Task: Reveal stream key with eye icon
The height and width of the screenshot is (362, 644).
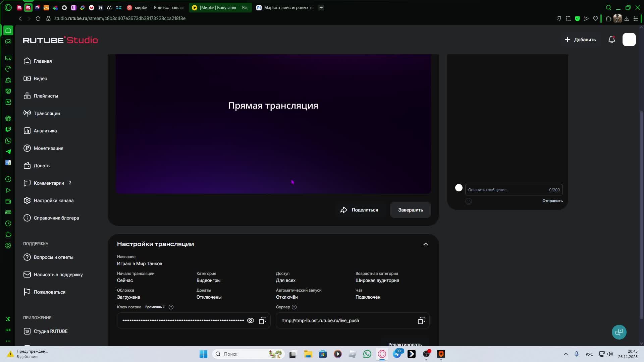Action: click(x=250, y=321)
